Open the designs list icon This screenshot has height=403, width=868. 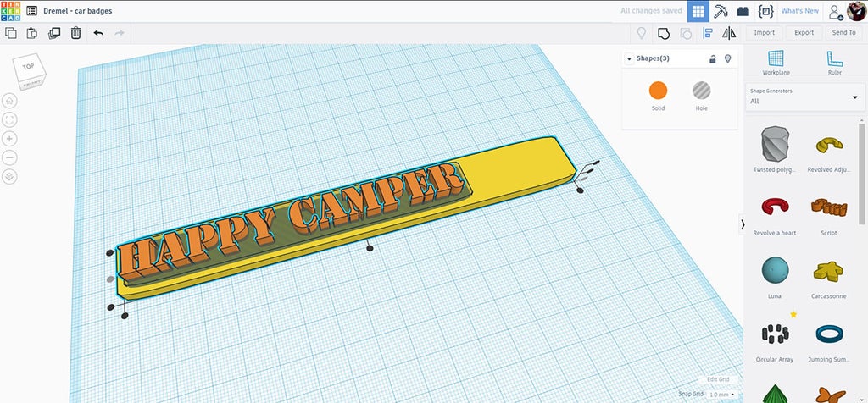(x=32, y=11)
